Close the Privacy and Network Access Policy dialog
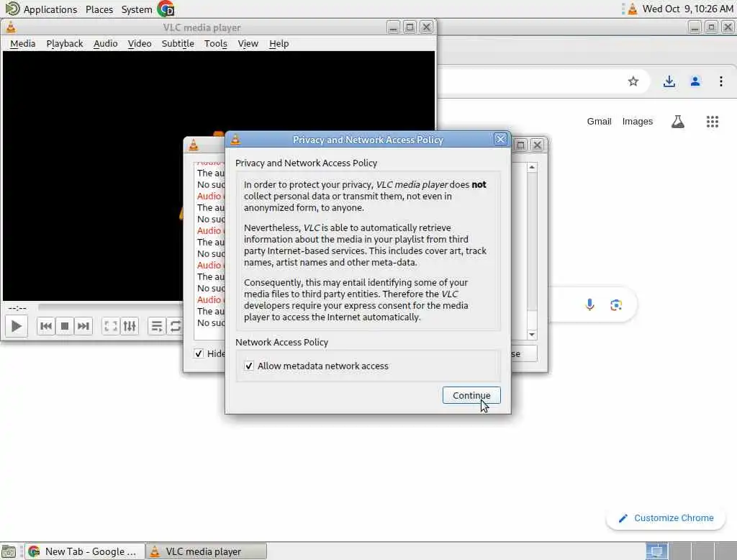The image size is (737, 560). point(501,139)
